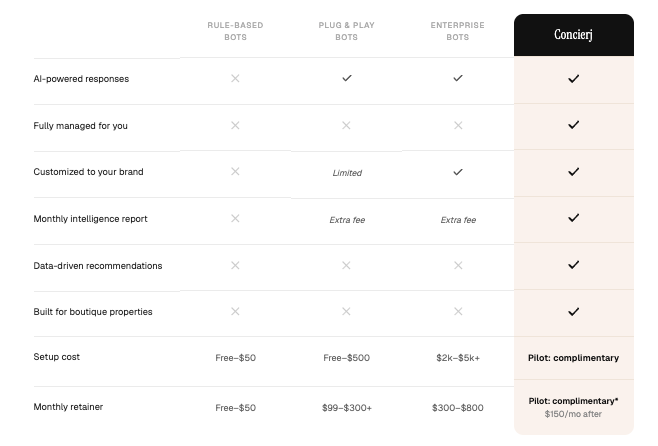
Task: Select the Rule-Based Bots column header
Action: click(235, 31)
